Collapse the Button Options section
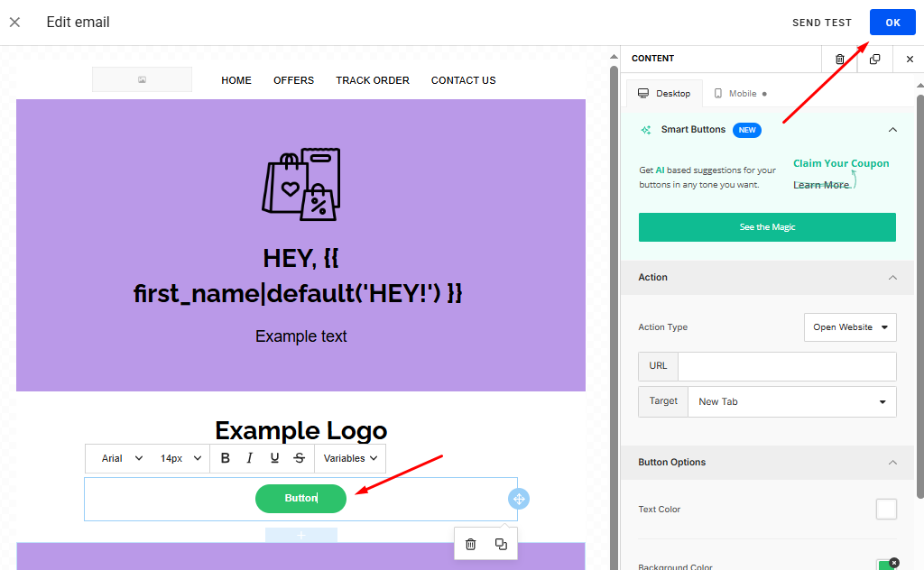This screenshot has width=924, height=570. [892, 463]
